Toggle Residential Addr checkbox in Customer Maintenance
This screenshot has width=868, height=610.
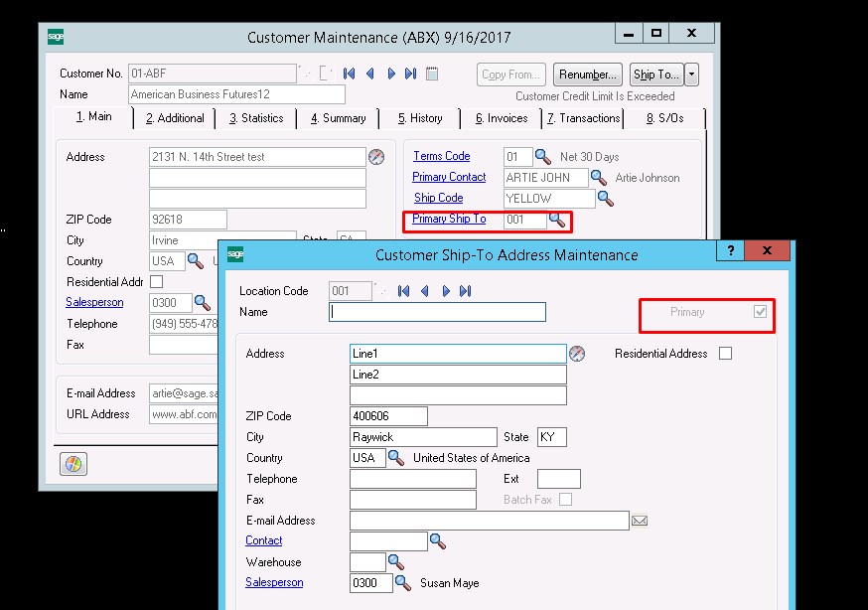157,282
